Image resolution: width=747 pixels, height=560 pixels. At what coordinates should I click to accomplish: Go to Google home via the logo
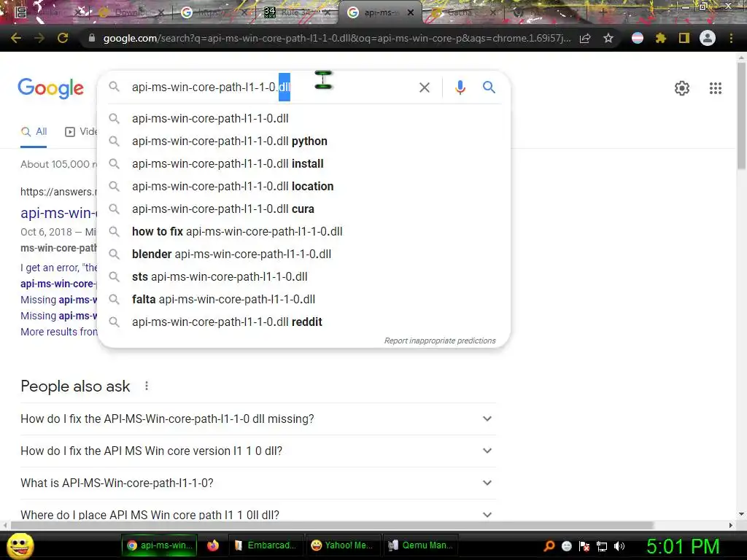(51, 88)
